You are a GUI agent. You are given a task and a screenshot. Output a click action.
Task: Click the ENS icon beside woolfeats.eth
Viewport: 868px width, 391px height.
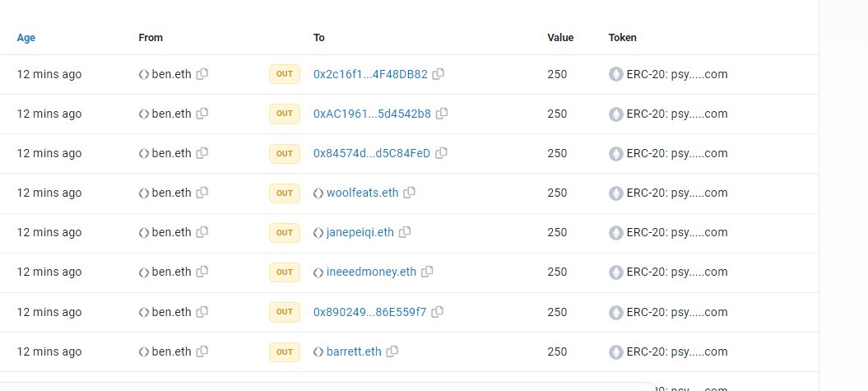[x=318, y=193]
